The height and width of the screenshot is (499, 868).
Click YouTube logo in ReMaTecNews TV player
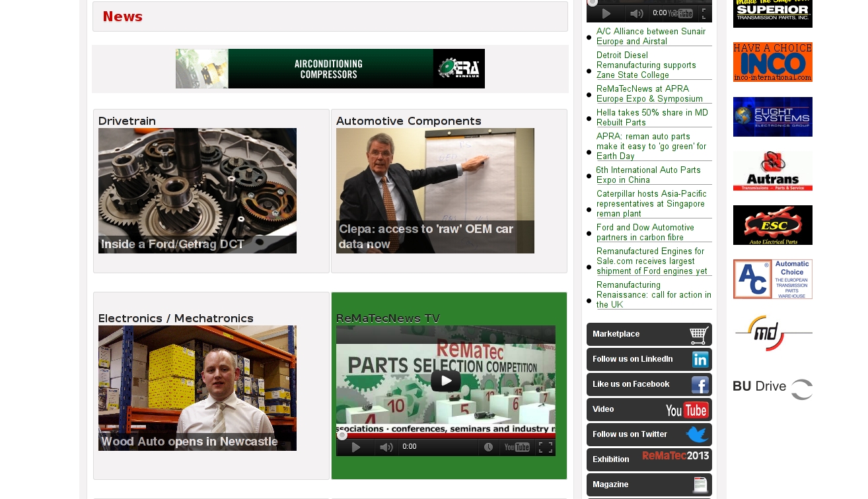(517, 447)
